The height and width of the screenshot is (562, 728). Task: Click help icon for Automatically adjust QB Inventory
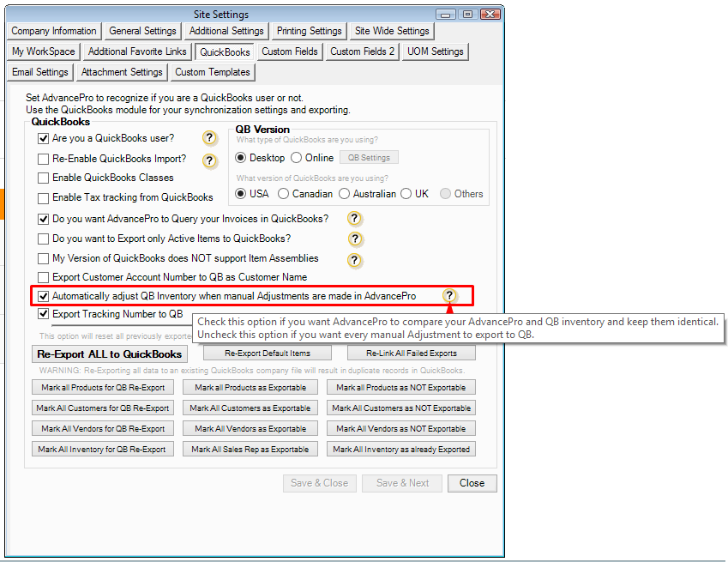(449, 296)
